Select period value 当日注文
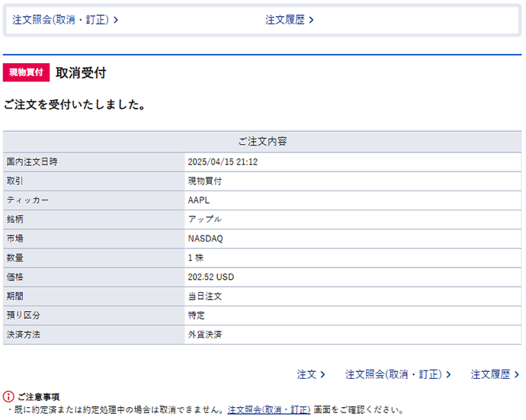This screenshot has width=526, height=420. [x=205, y=297]
